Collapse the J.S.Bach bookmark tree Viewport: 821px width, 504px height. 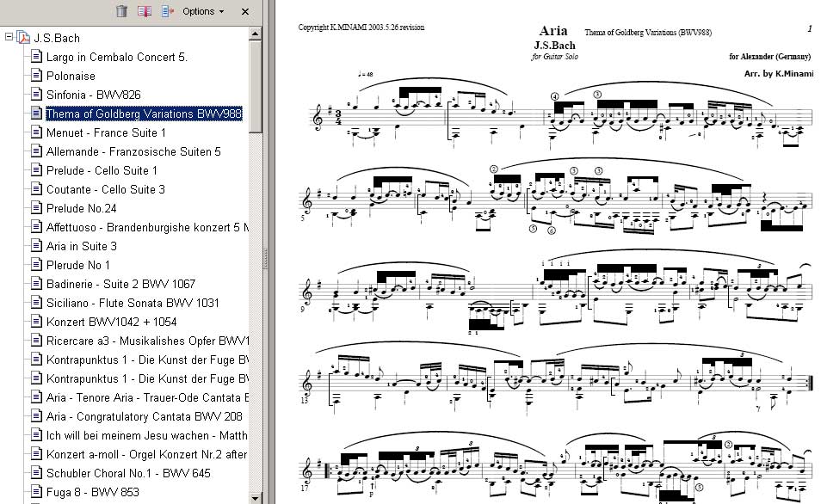click(9, 37)
